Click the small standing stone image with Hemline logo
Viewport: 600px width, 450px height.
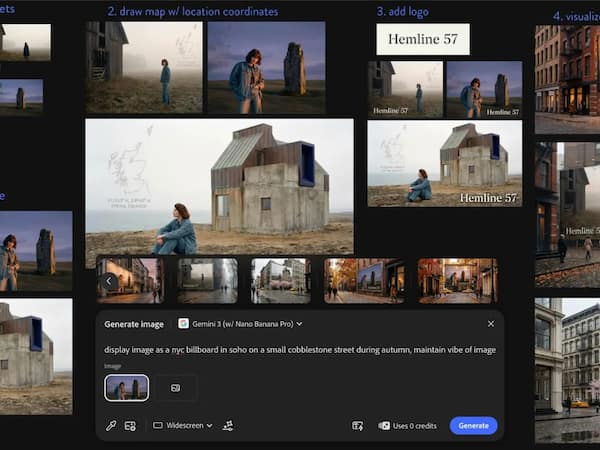(x=484, y=89)
